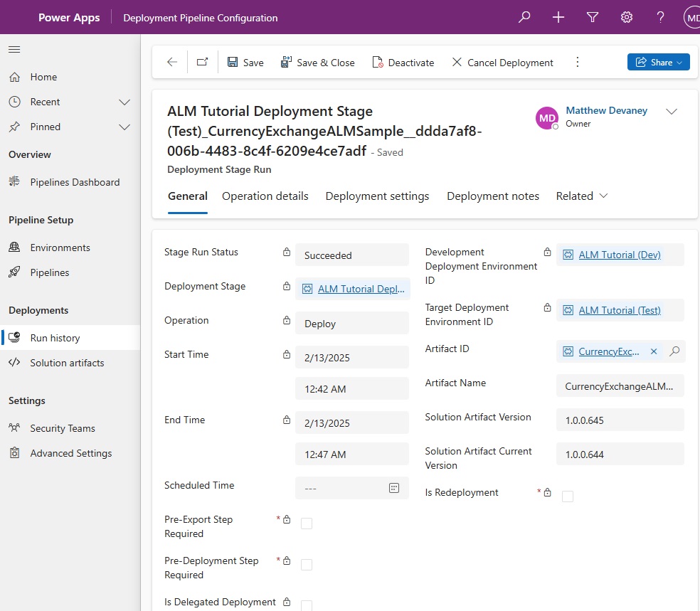Open the help question mark icon
The image size is (700, 611).
tap(660, 17)
